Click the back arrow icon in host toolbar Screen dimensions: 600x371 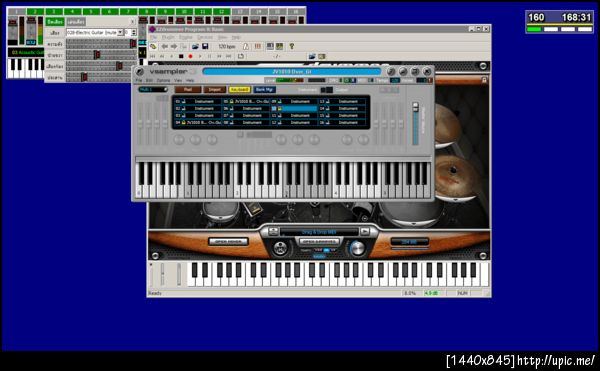click(165, 46)
